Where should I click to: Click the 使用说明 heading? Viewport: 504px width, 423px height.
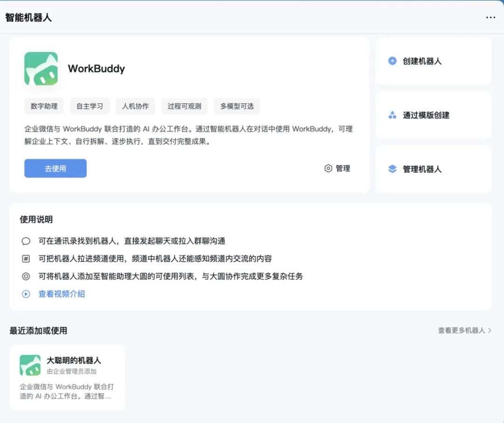pos(36,219)
